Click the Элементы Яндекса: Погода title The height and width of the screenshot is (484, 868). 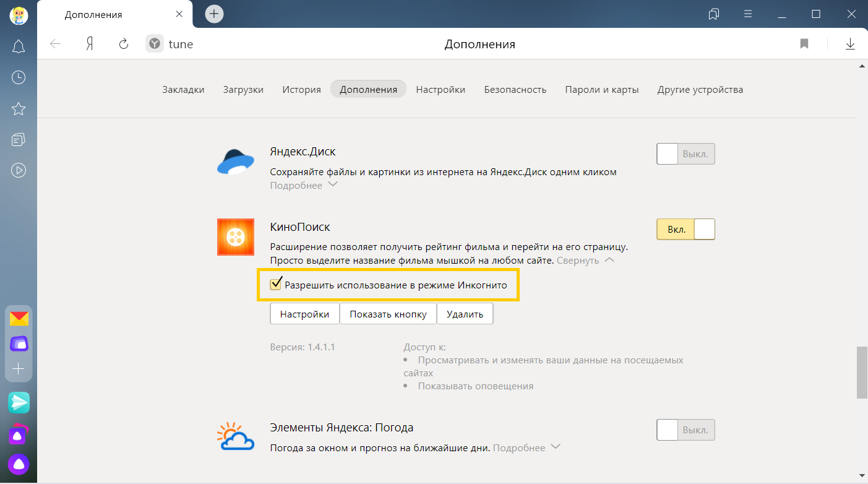pos(342,428)
